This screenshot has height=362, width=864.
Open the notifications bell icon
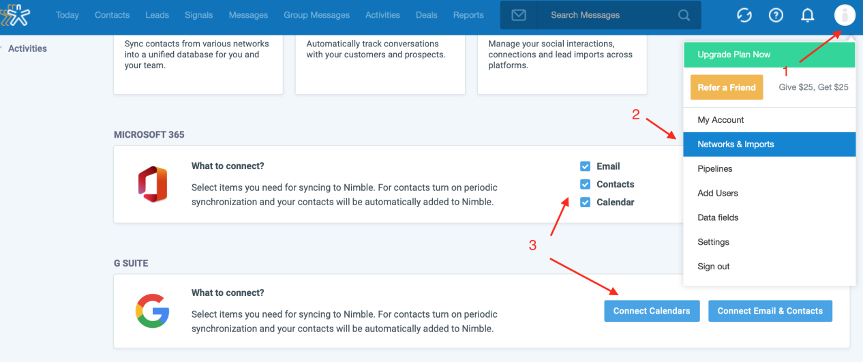tap(807, 15)
